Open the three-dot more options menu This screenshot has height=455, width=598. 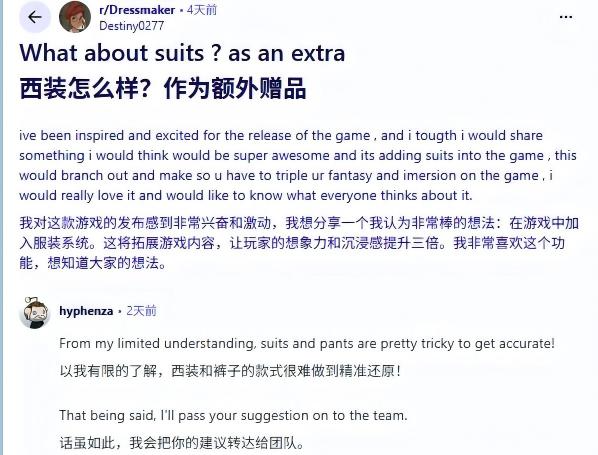coord(566,17)
